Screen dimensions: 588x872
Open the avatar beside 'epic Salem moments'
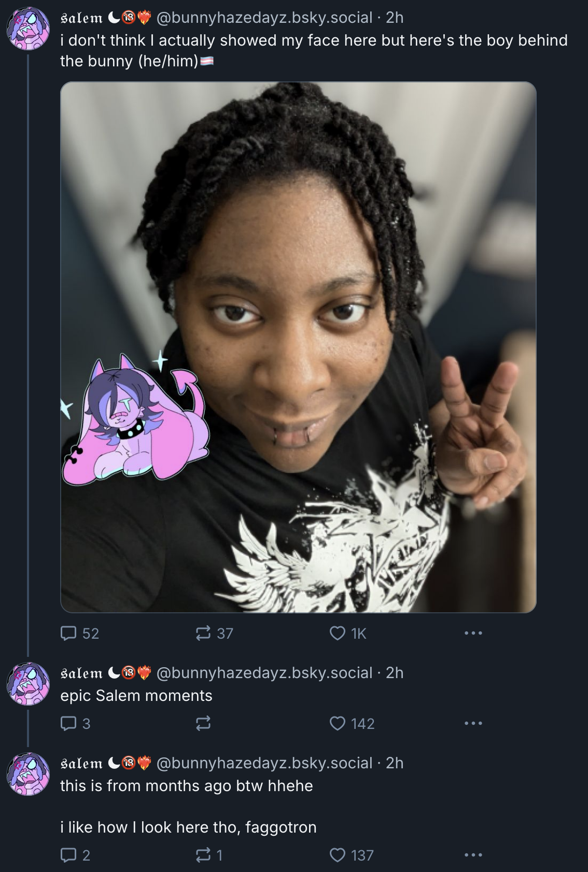28,684
